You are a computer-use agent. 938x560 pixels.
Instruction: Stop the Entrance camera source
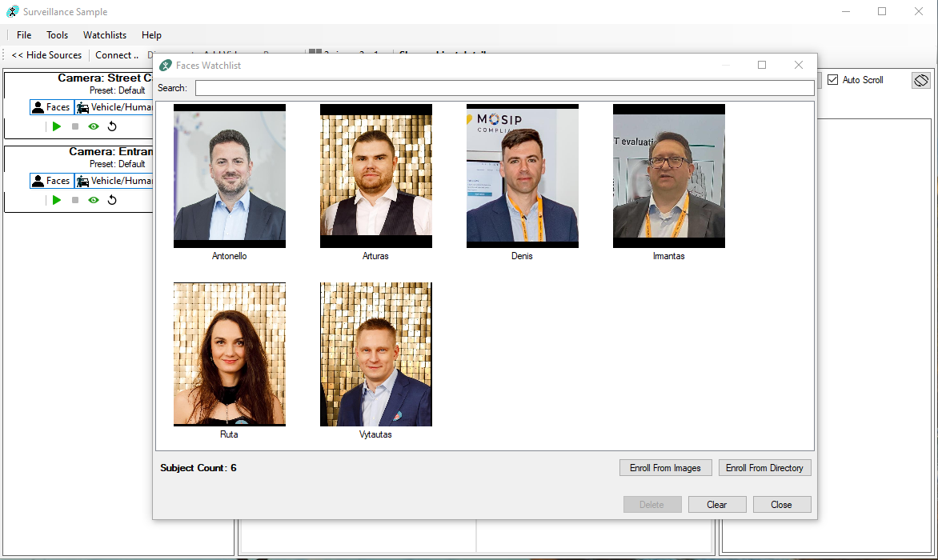[74, 200]
